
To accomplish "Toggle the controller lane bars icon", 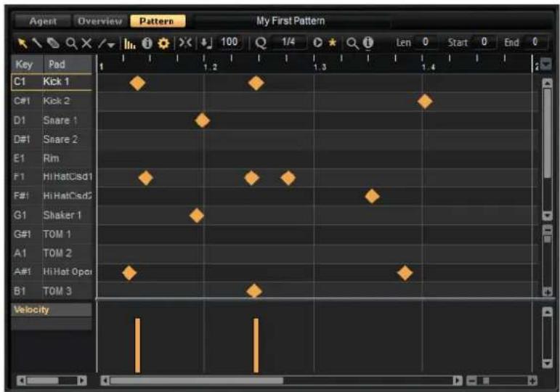I will point(129,44).
